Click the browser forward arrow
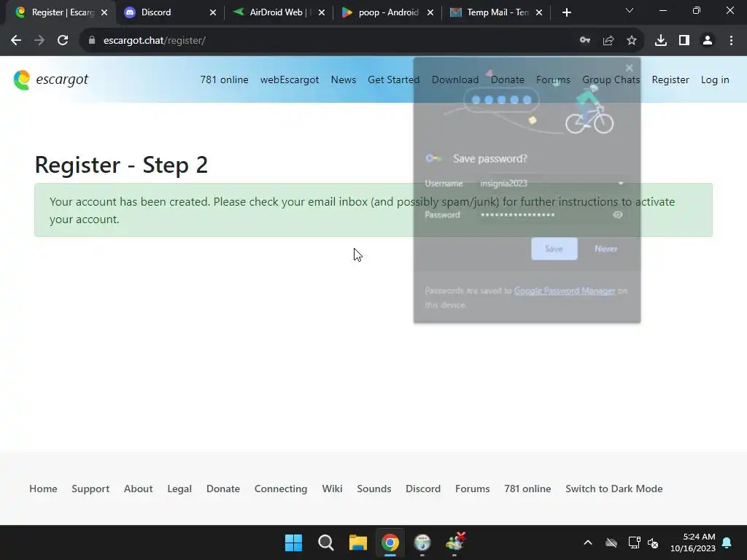The height and width of the screenshot is (560, 747). pyautogui.click(x=39, y=41)
